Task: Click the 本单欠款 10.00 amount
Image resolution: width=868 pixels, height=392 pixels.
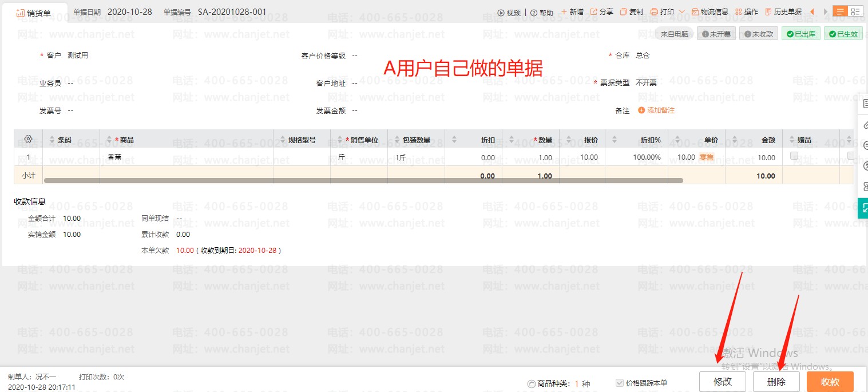Action: (x=185, y=250)
